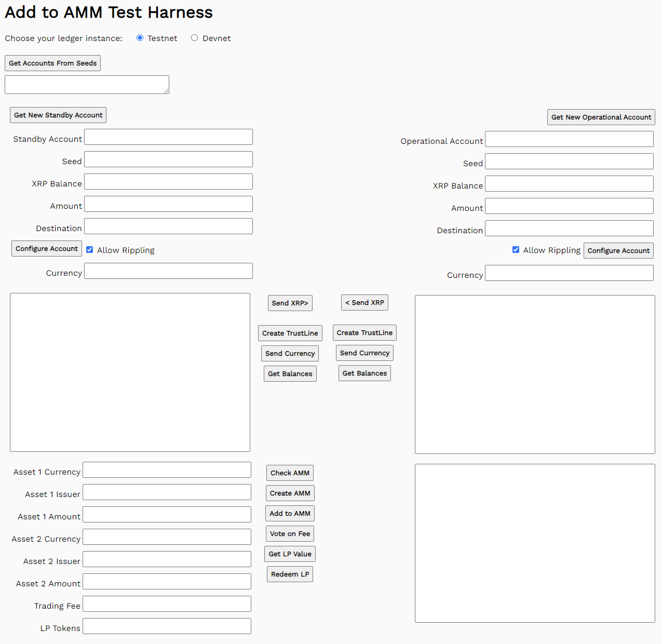Configure the operational account
Viewport: 662px width, 644px height.
tap(618, 250)
